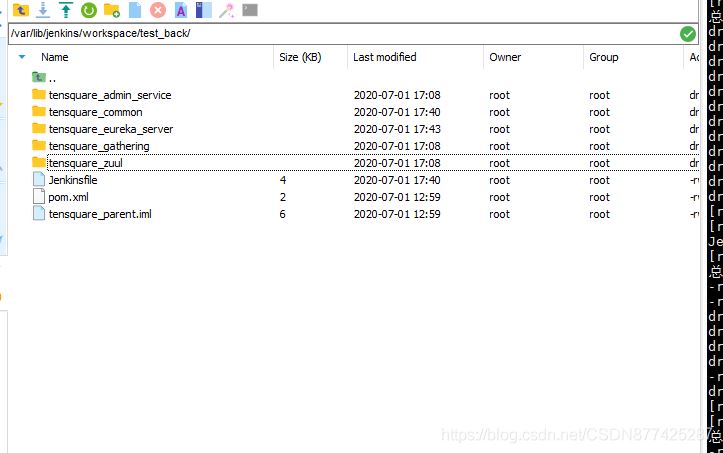Select the tensquare_gathering folder
723x453 pixels.
[x=99, y=146]
